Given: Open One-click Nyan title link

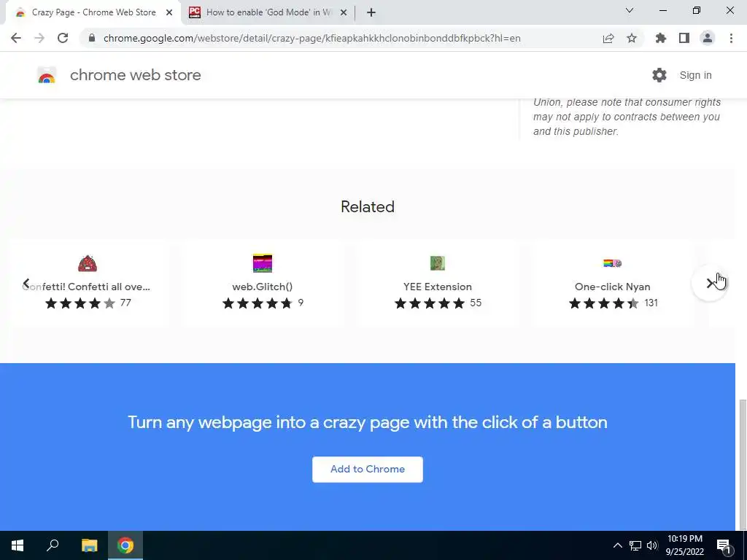Looking at the screenshot, I should coord(612,287).
